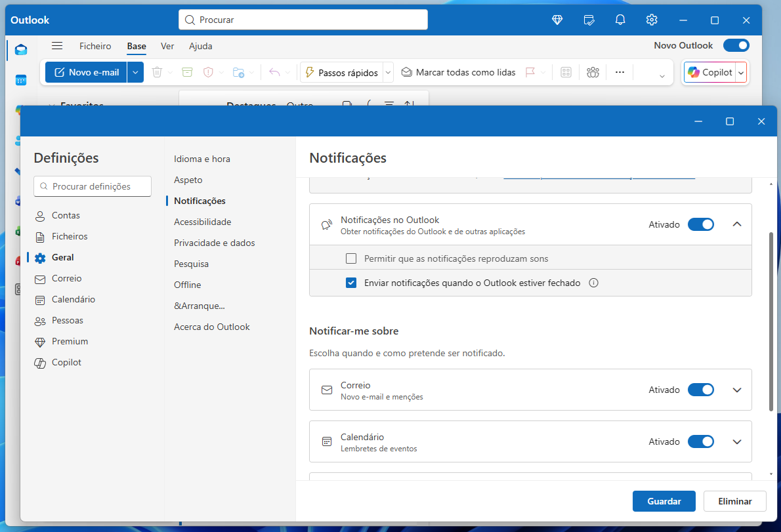Disable the Notificações no Outlook toggle

coord(700,224)
